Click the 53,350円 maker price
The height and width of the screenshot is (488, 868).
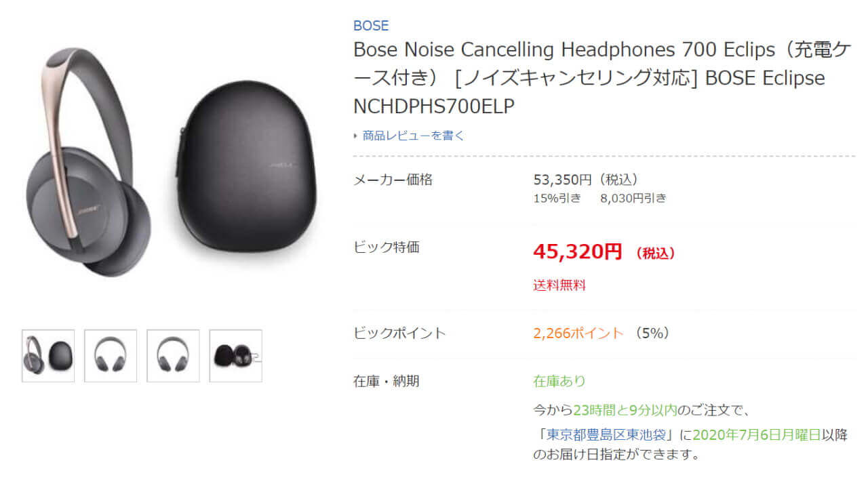coord(563,180)
